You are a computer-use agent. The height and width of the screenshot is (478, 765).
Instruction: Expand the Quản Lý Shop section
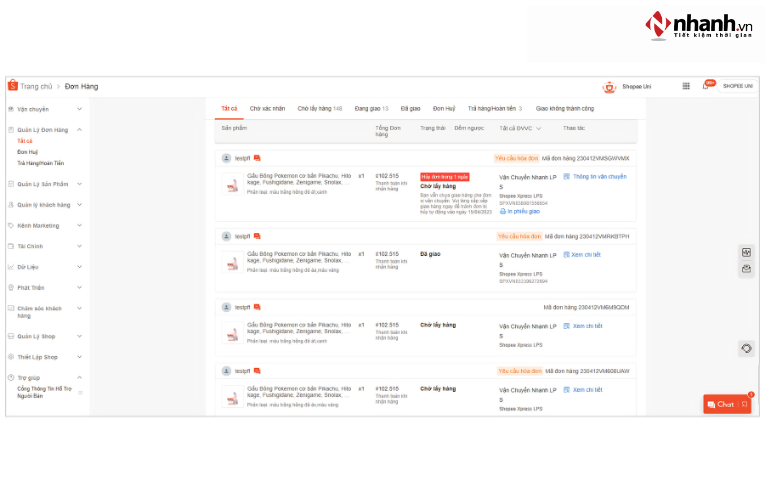pos(80,336)
